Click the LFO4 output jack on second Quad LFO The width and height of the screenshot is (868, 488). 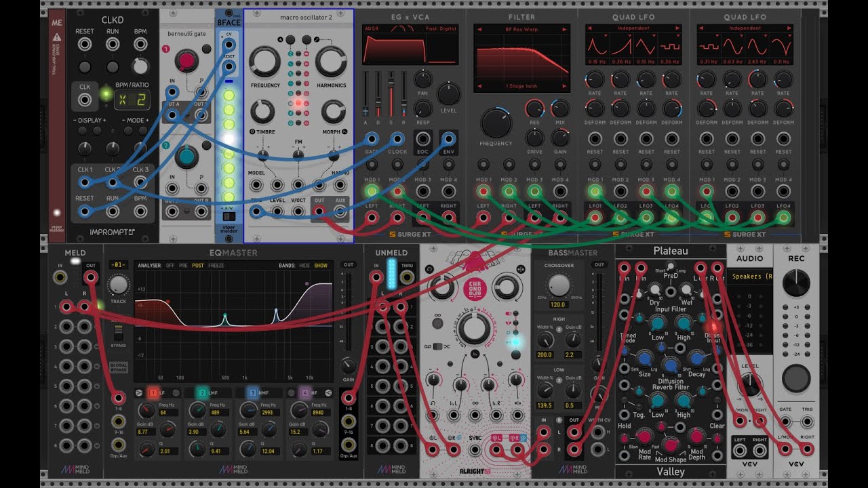pos(784,218)
